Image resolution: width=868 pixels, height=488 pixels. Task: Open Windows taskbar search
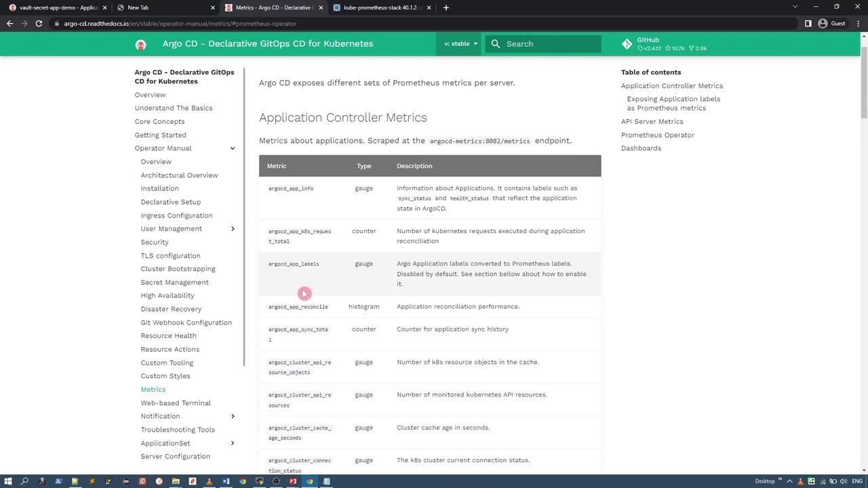25,481
